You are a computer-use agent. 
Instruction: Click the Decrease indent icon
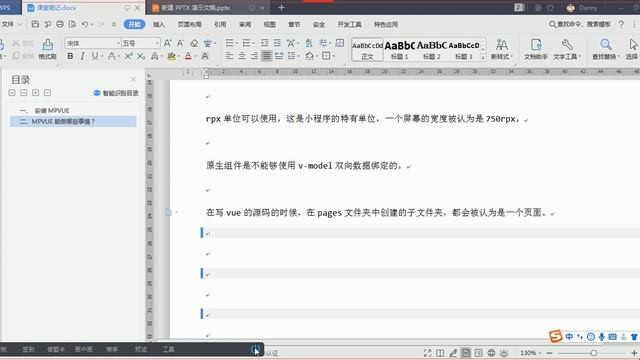point(264,43)
